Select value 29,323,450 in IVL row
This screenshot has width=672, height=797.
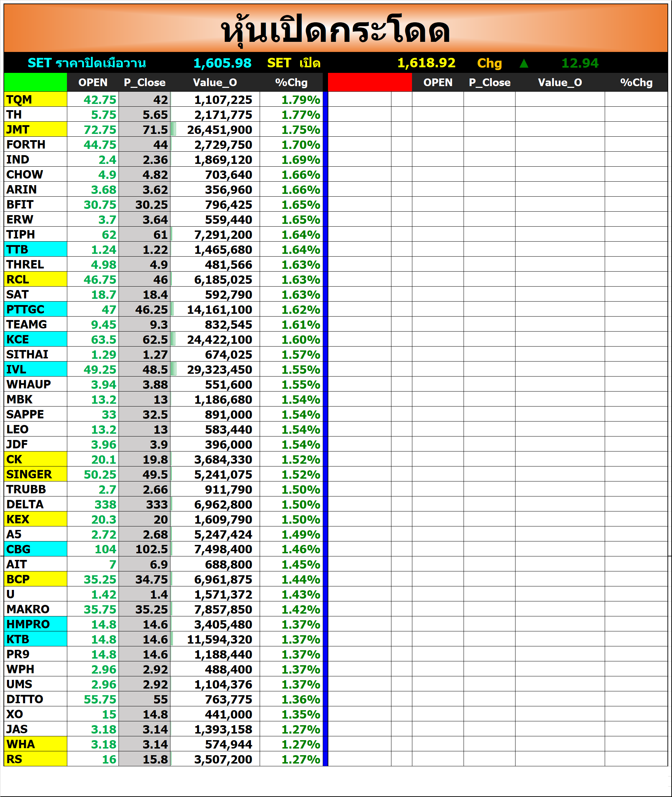[220, 370]
